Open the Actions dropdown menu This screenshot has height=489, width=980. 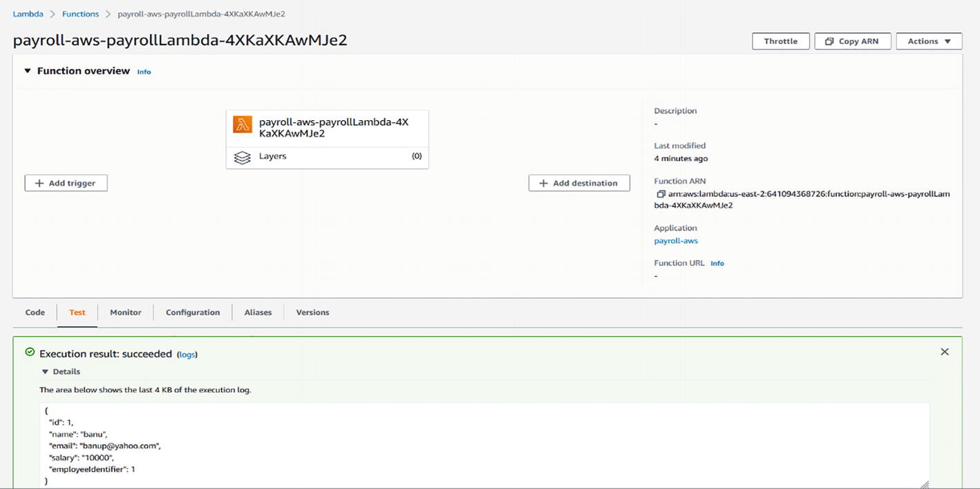928,41
